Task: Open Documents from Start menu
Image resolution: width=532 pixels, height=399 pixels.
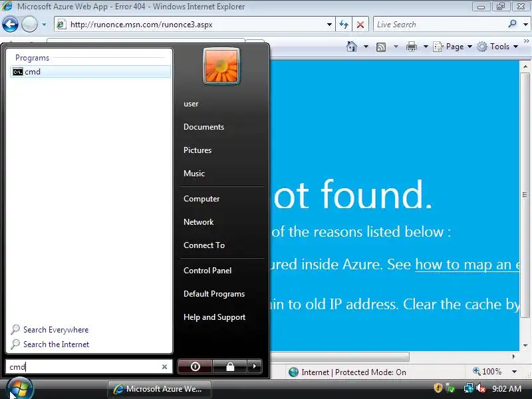Action: (x=203, y=127)
